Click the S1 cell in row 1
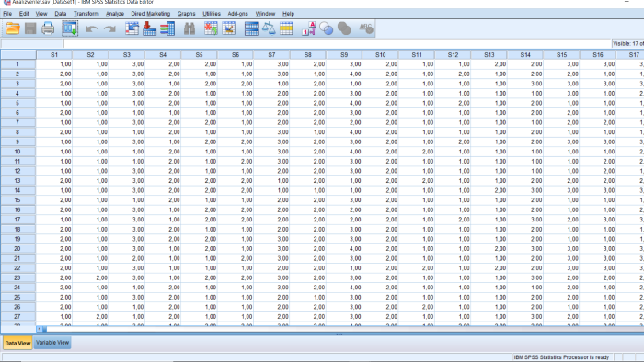The width and height of the screenshot is (644, 362). coord(54,64)
